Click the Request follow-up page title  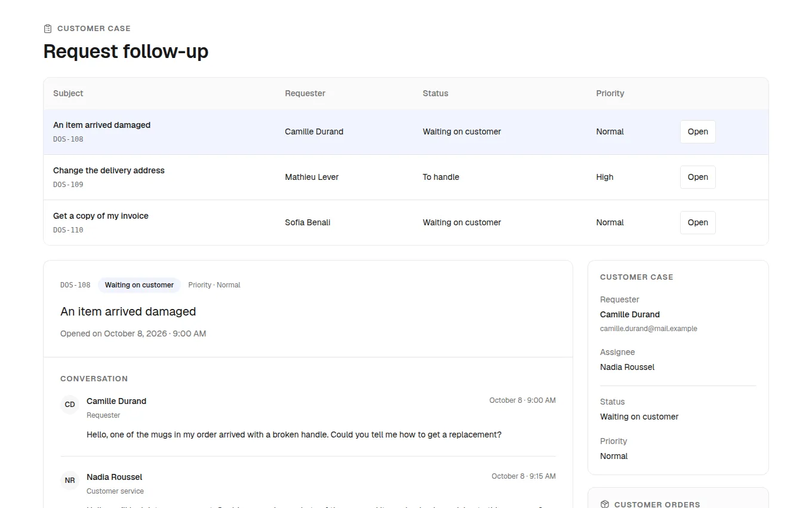tap(126, 51)
